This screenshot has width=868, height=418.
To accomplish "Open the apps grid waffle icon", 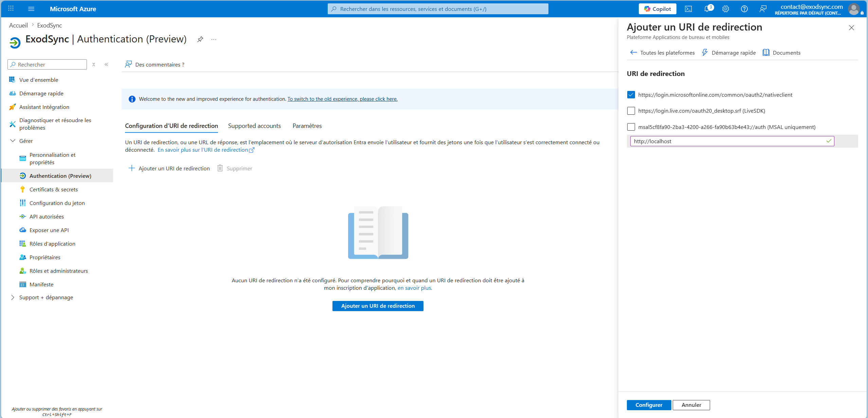I will click(x=11, y=8).
